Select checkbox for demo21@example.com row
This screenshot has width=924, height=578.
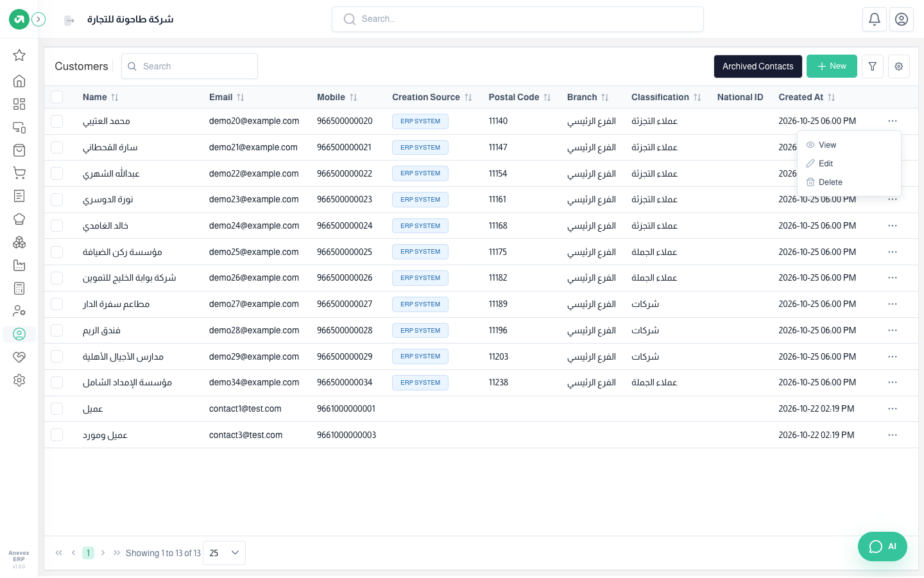tap(57, 147)
